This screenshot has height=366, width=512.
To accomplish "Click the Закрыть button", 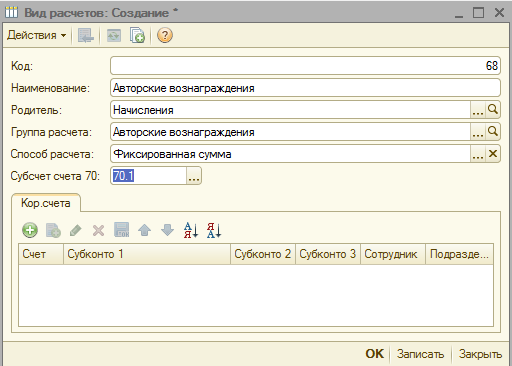I will tap(480, 354).
